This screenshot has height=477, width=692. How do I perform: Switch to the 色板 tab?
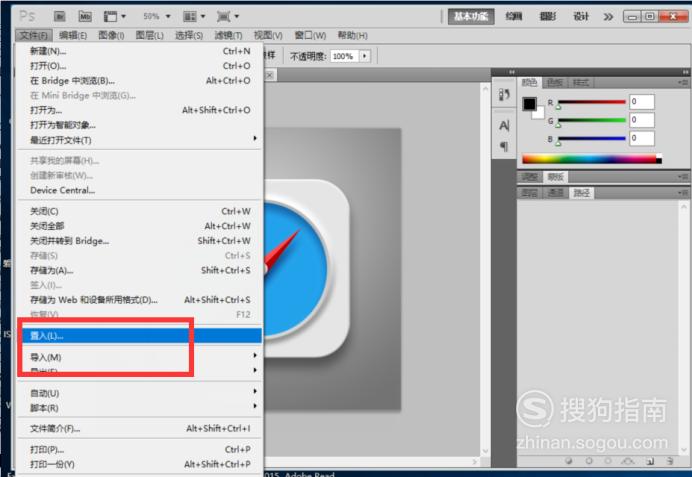tap(555, 83)
